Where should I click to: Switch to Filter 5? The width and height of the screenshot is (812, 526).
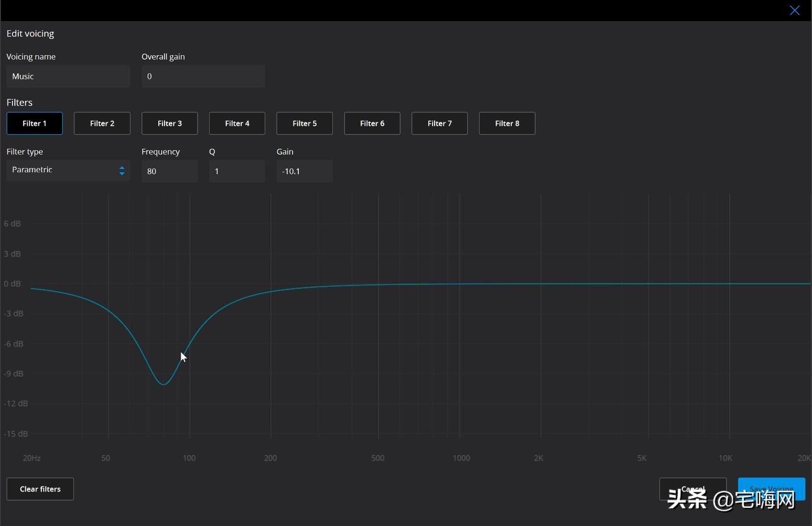point(305,123)
